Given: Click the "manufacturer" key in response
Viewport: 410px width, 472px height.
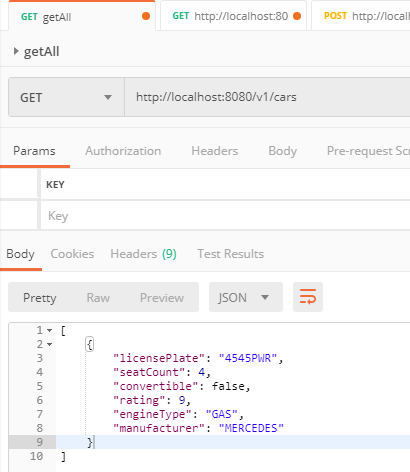Looking at the screenshot, I should pos(159,428).
